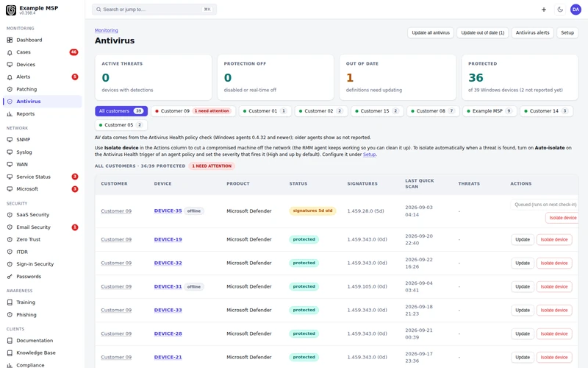Click the Knowledge Base icon
The height and width of the screenshot is (368, 588).
(10, 353)
